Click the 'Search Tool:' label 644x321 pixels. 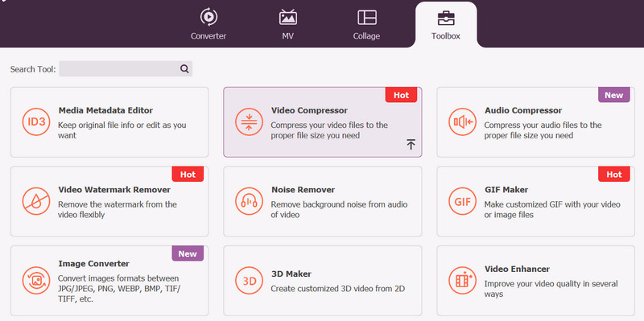(x=33, y=69)
